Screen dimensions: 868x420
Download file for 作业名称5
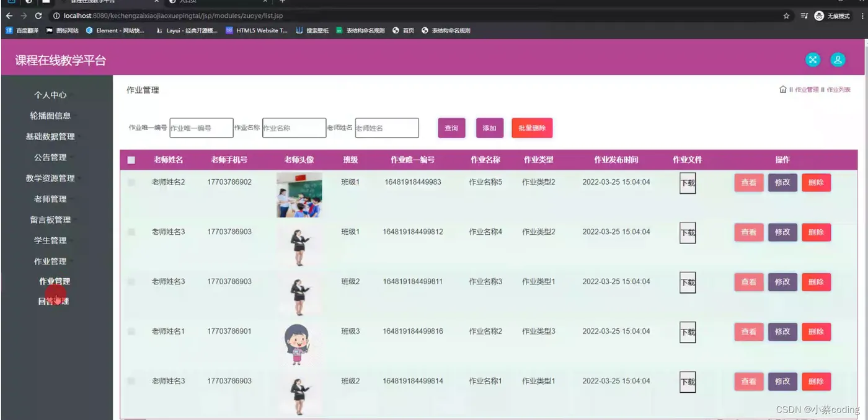688,183
